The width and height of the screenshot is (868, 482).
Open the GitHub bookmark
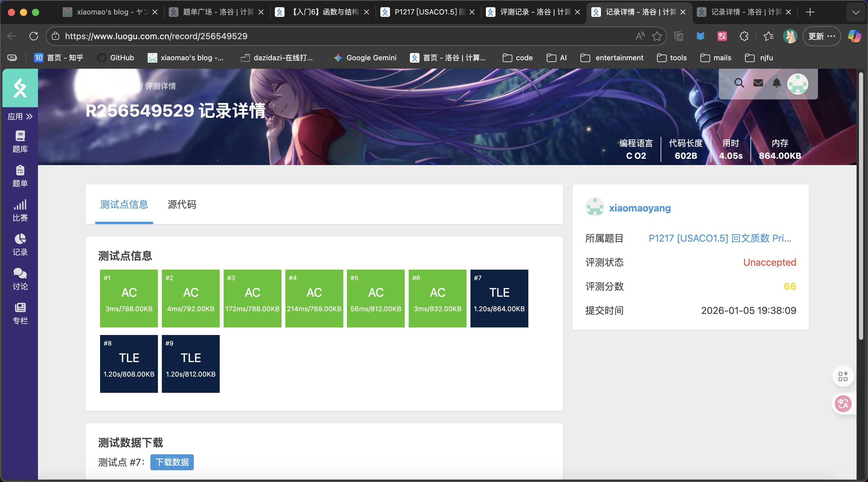pyautogui.click(x=115, y=58)
